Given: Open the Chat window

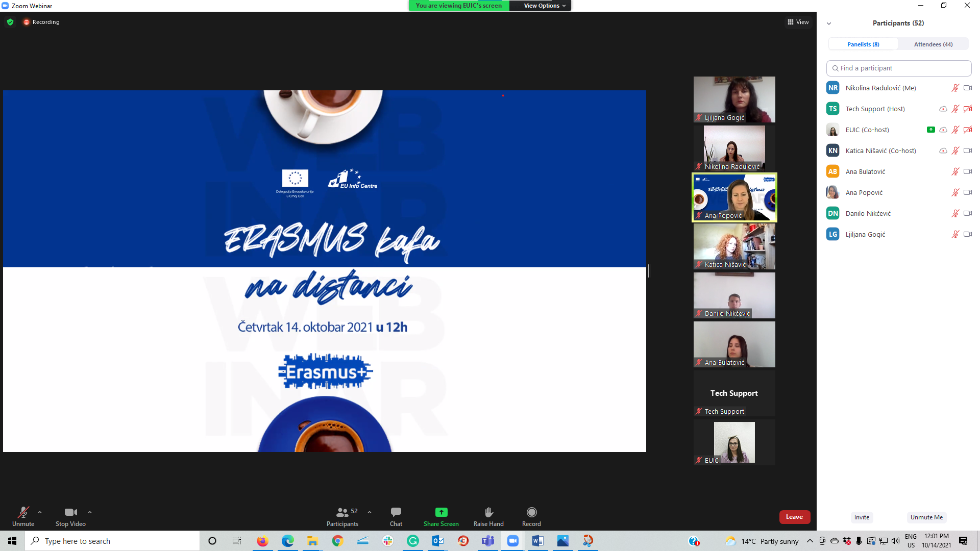Looking at the screenshot, I should click(x=396, y=516).
